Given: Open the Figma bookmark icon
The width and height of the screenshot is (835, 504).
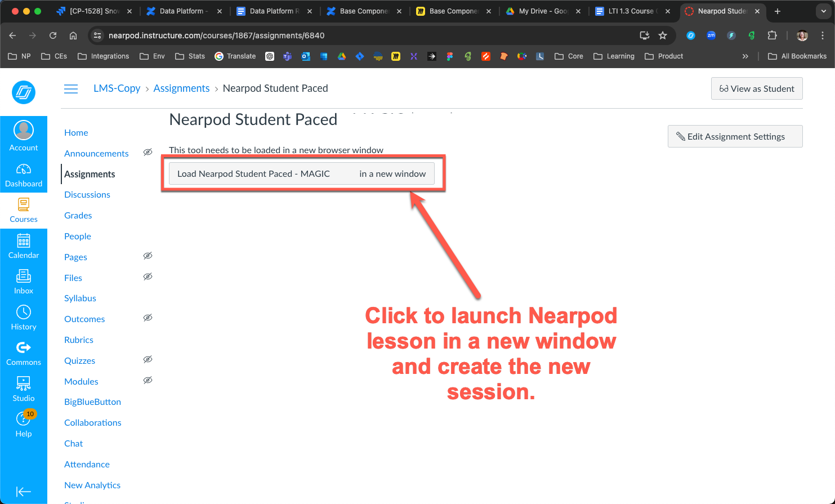Looking at the screenshot, I should click(450, 56).
